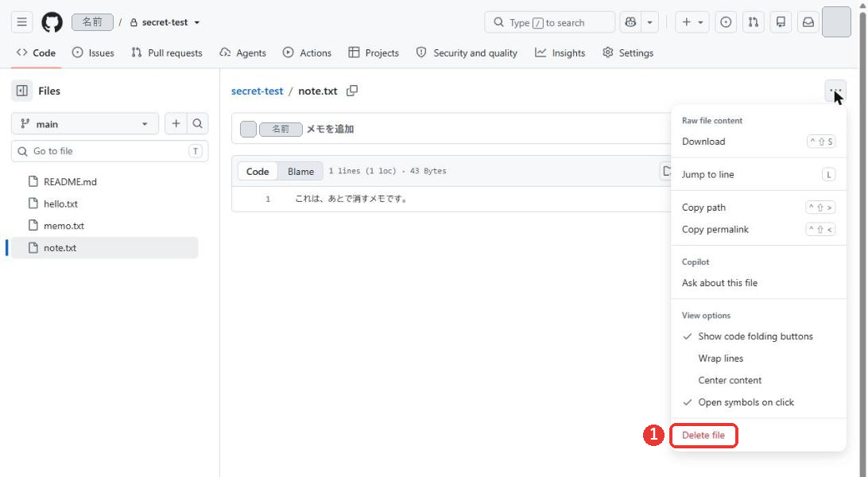
Task: Click the more file actions ellipsis button
Action: pos(835,91)
